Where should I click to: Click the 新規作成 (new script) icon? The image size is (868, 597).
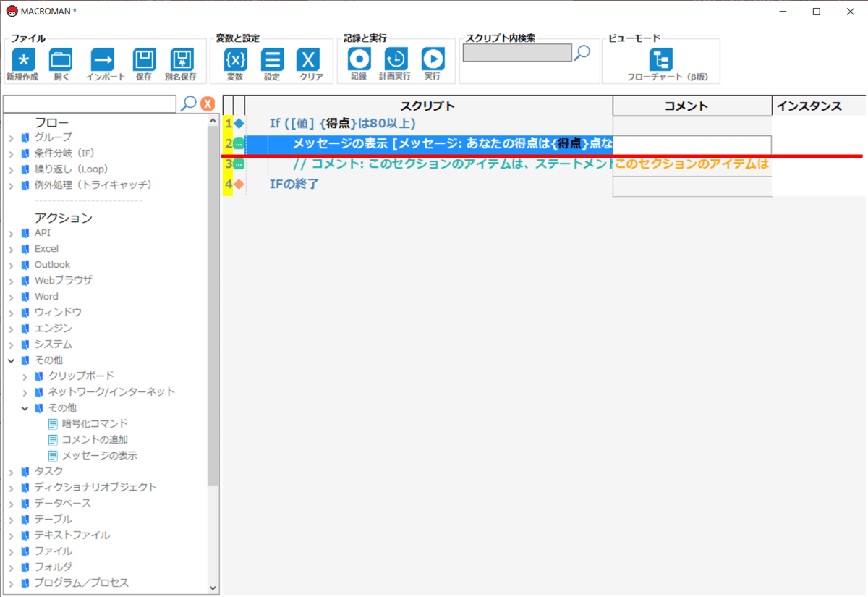24,59
